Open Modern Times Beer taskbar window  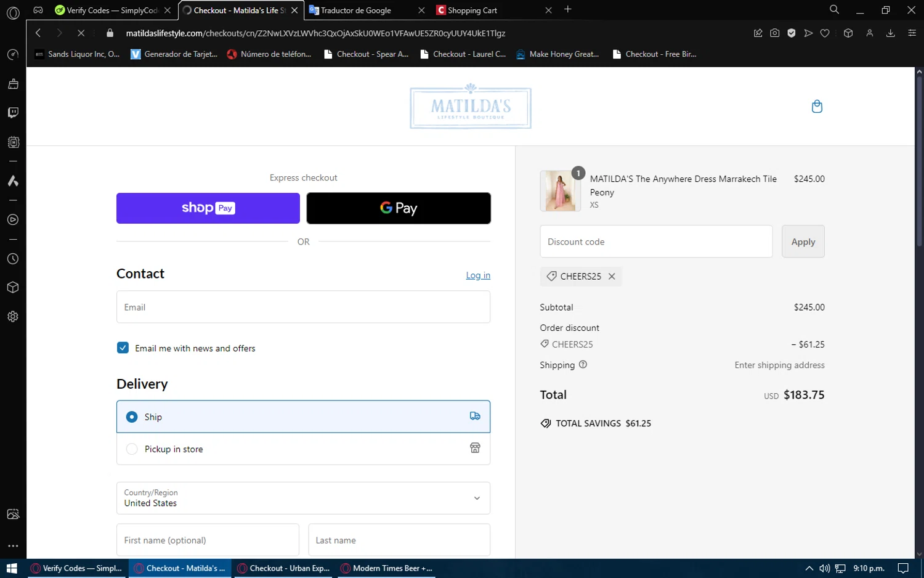(x=386, y=568)
